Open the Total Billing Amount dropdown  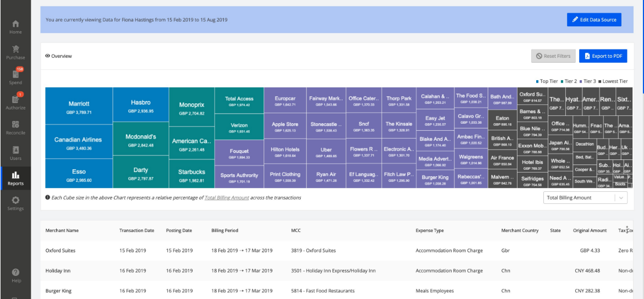[585, 197]
